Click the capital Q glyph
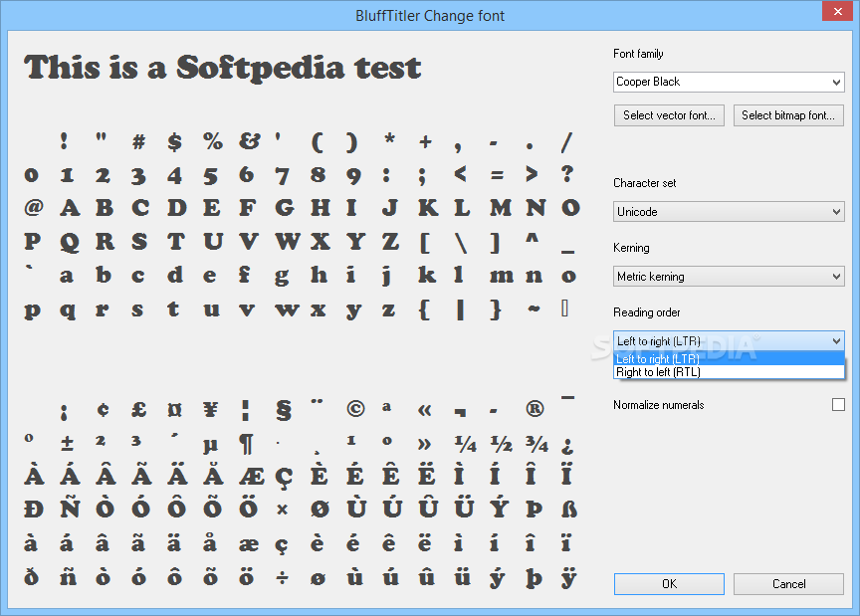Image resolution: width=860 pixels, height=616 pixels. pyautogui.click(x=69, y=242)
